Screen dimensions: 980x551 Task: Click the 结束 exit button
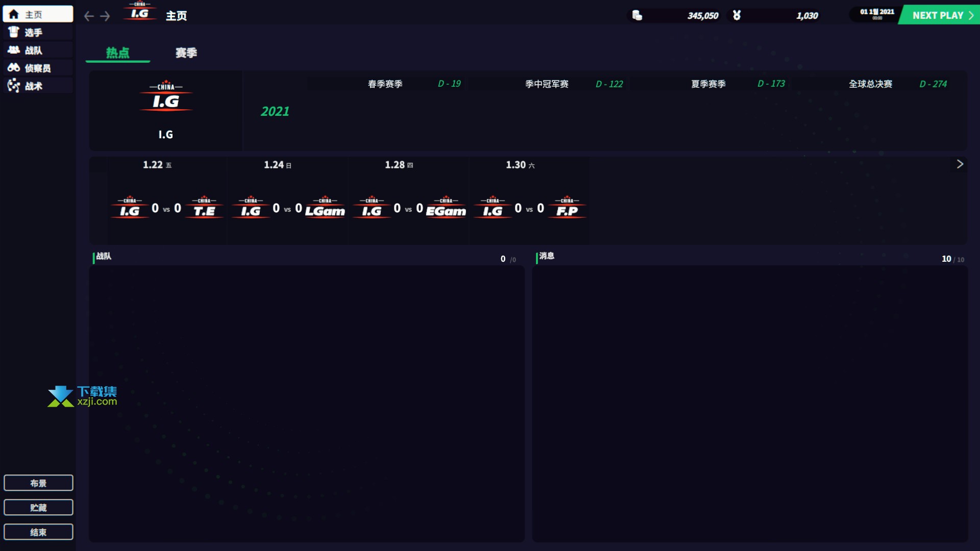coord(38,532)
